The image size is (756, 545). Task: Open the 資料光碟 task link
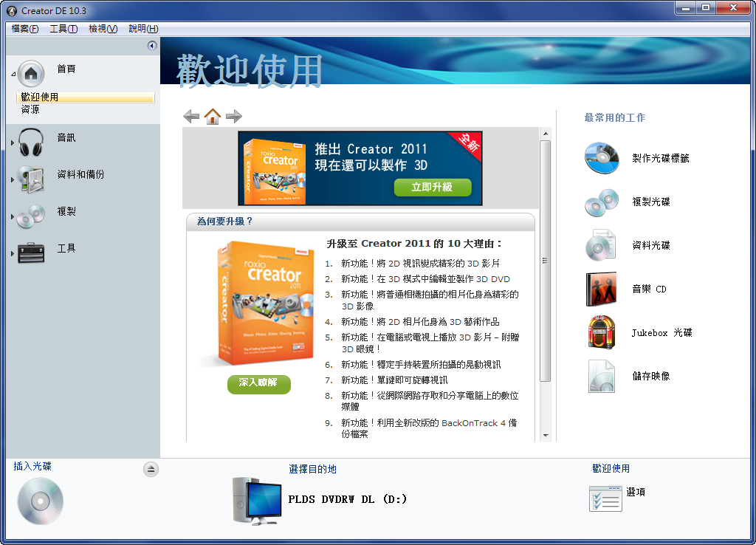pyautogui.click(x=651, y=245)
